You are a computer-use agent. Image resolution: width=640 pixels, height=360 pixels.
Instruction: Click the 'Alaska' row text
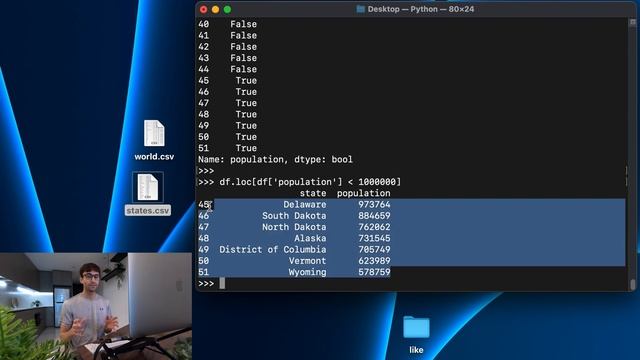click(310, 238)
